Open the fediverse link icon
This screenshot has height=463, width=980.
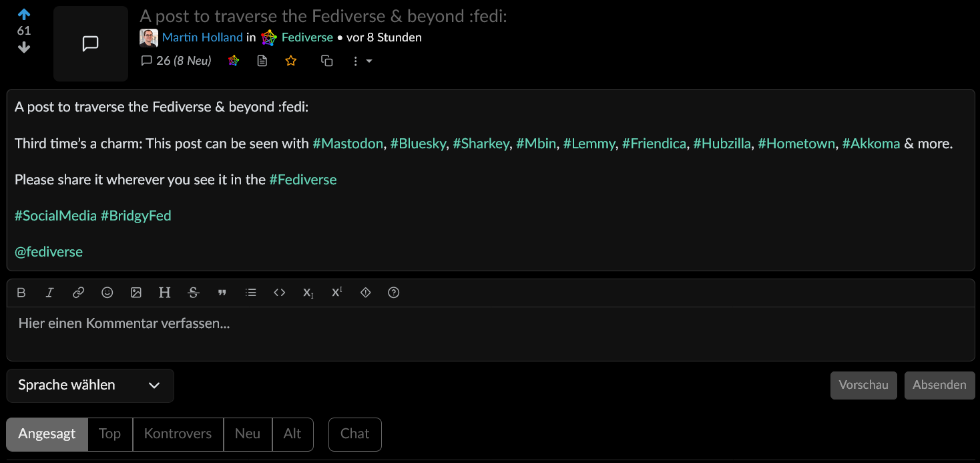point(233,61)
